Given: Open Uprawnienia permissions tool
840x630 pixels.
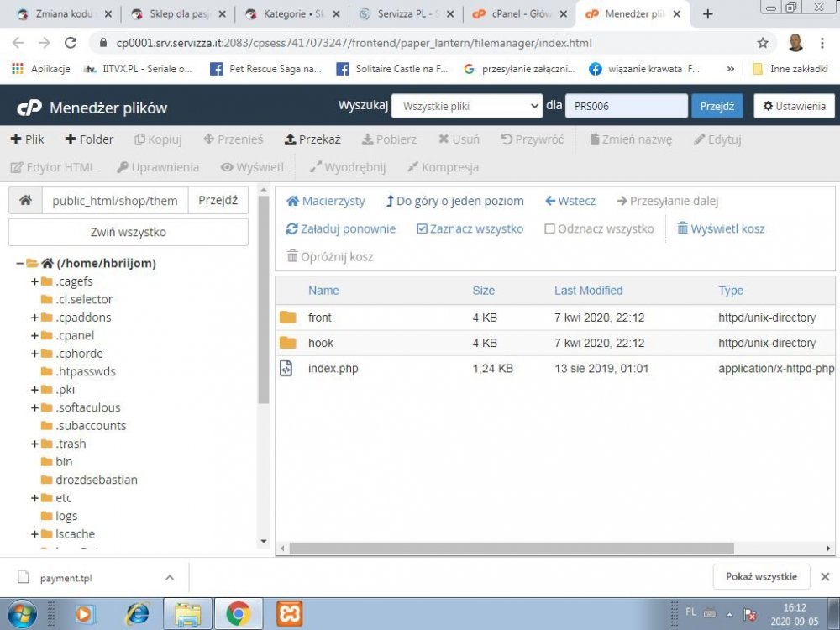Looking at the screenshot, I should click(x=158, y=167).
